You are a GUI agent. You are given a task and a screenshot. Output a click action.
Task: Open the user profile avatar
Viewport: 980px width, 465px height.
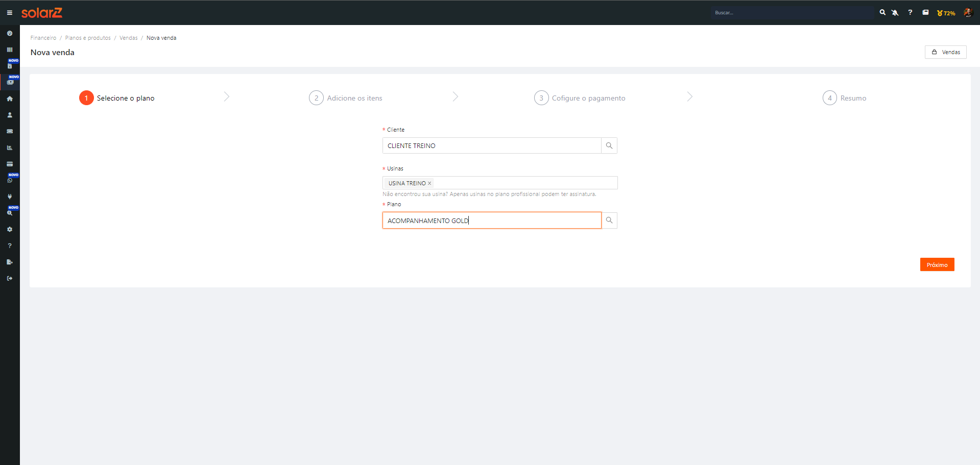(968, 13)
